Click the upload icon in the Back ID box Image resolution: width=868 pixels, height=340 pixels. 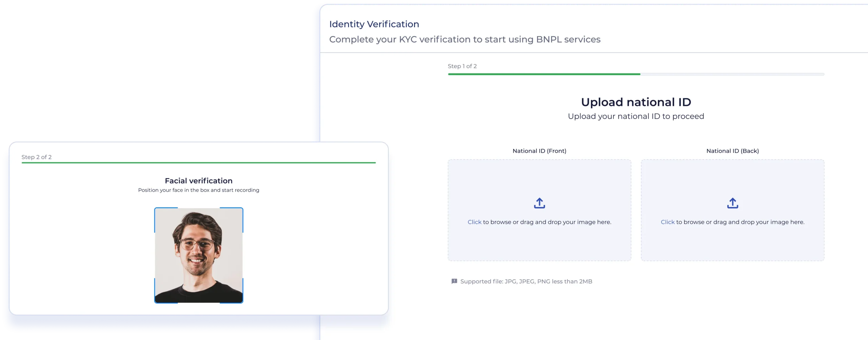coord(732,203)
